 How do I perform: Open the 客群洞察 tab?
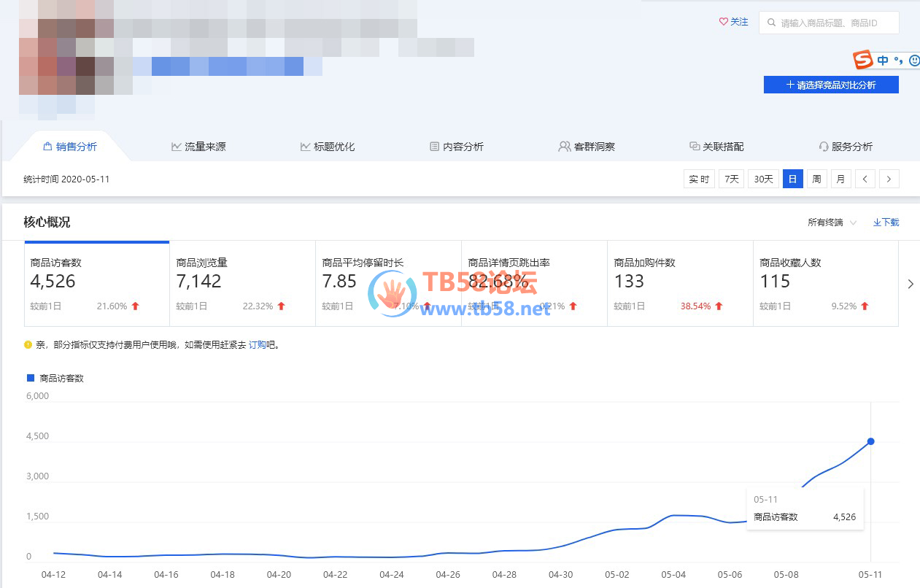point(587,147)
